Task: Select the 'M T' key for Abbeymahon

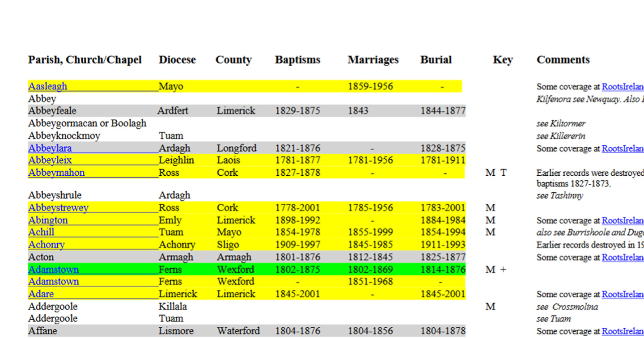Action: pos(496,173)
